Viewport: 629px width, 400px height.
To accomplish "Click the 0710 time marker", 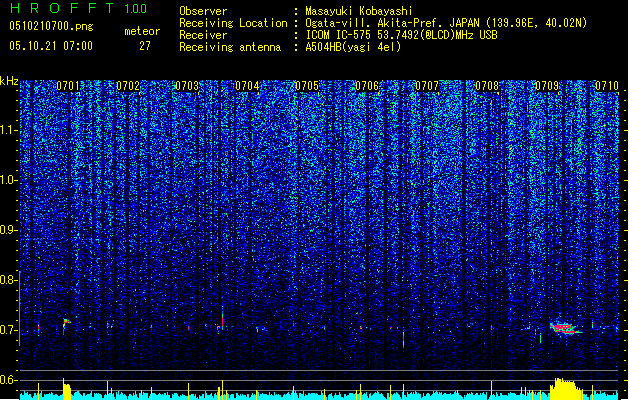I will 607,86.
